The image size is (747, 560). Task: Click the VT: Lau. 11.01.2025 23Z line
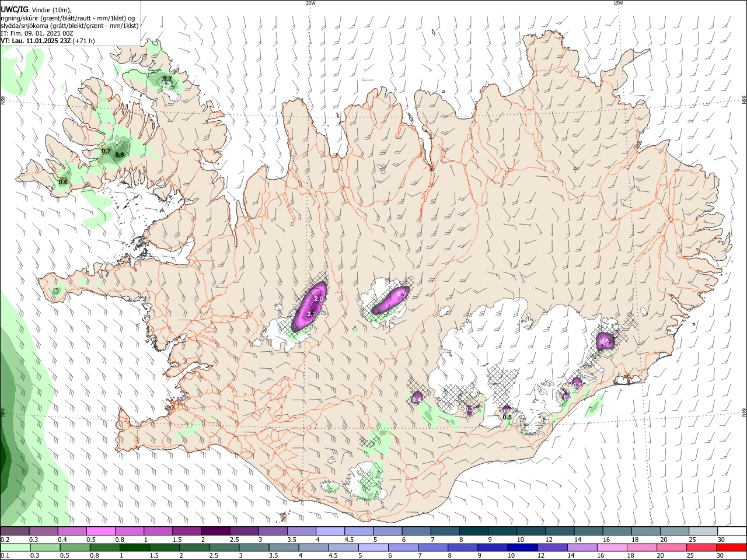click(47, 41)
